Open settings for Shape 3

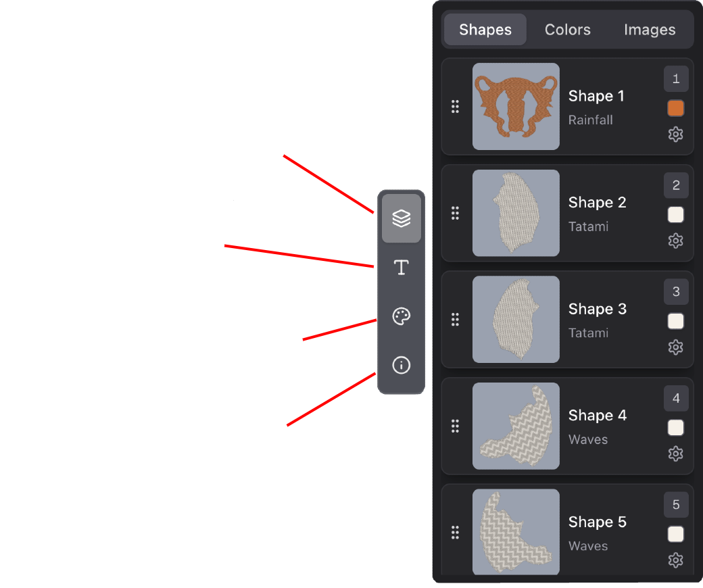coord(676,347)
